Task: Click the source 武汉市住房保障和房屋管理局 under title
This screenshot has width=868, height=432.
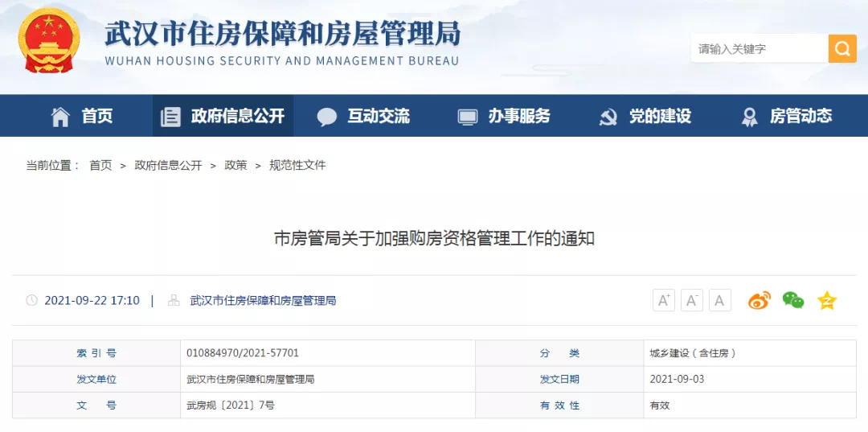Action: pos(263,301)
